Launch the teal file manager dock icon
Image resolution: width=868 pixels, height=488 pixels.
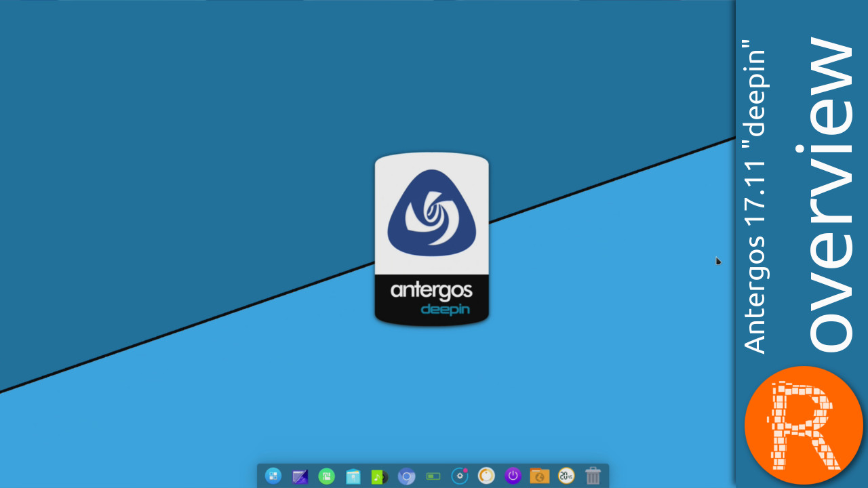click(x=353, y=476)
